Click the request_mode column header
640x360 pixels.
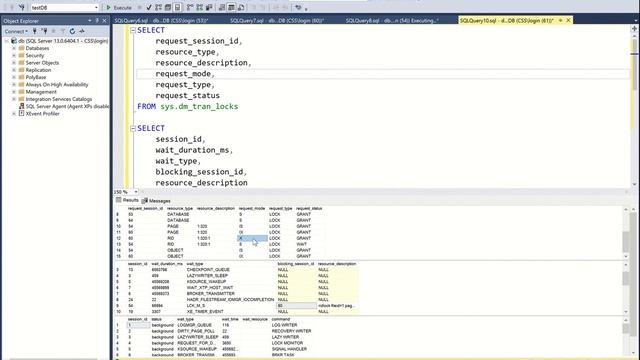252,209
